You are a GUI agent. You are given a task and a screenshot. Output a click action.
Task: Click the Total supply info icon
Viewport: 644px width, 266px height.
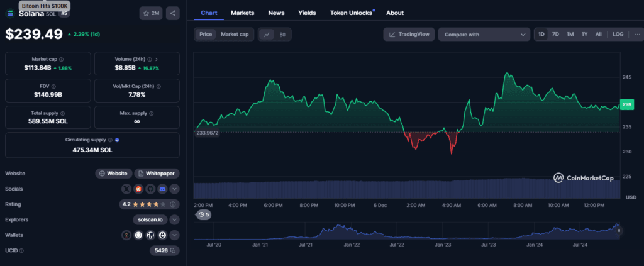point(62,113)
